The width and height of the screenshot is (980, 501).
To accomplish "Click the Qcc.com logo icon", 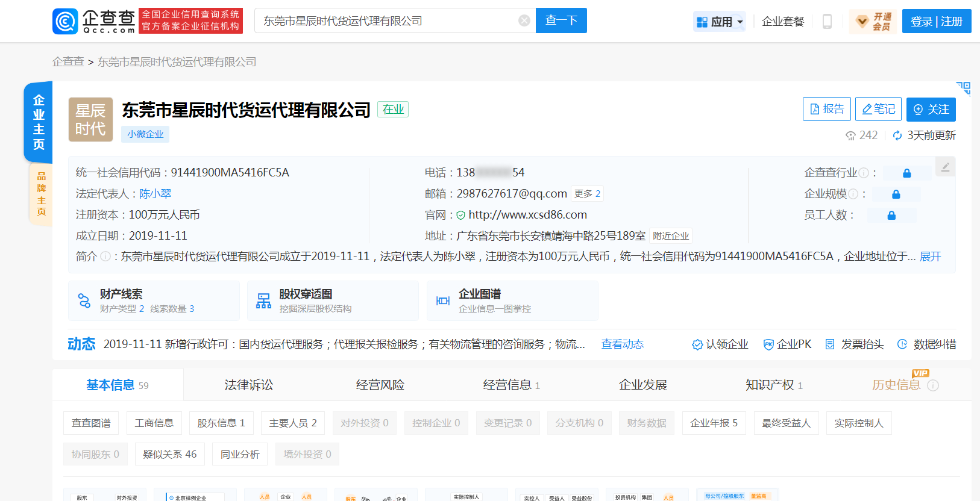I will 65,21.
